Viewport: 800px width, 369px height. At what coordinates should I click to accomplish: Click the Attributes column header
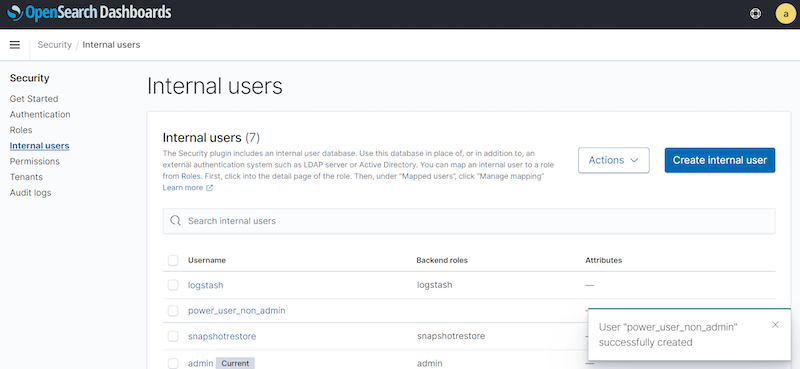pyautogui.click(x=604, y=260)
